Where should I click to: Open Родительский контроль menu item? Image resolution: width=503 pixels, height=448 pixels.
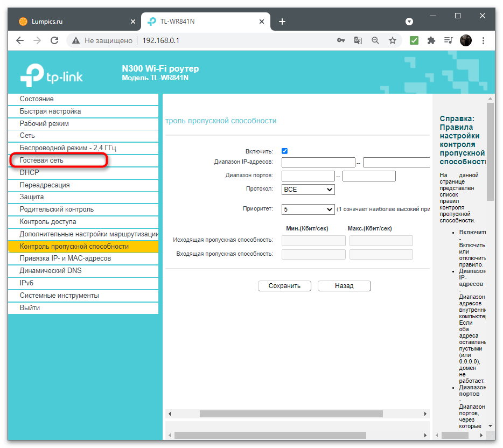pyautogui.click(x=83, y=209)
